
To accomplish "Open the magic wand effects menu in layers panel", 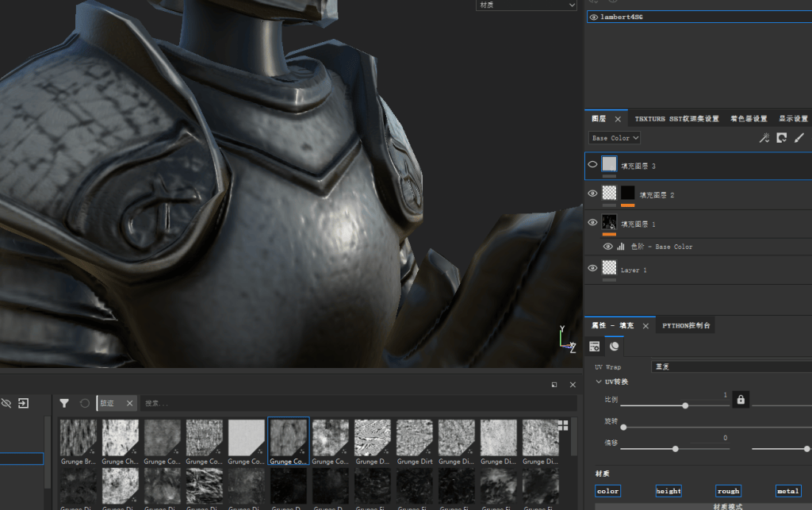I will [x=764, y=138].
